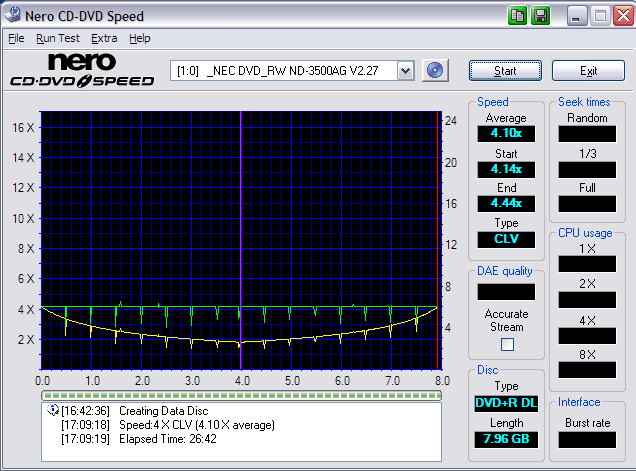Click the save floppy disk icon
The image size is (636, 471).
540,16
